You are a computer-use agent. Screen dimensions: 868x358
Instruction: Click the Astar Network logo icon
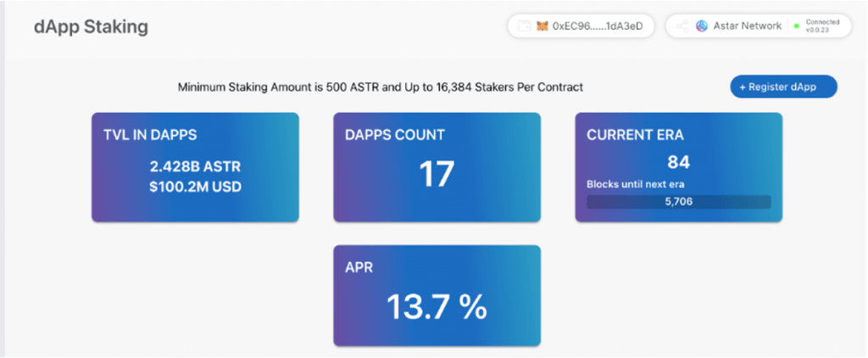(702, 26)
